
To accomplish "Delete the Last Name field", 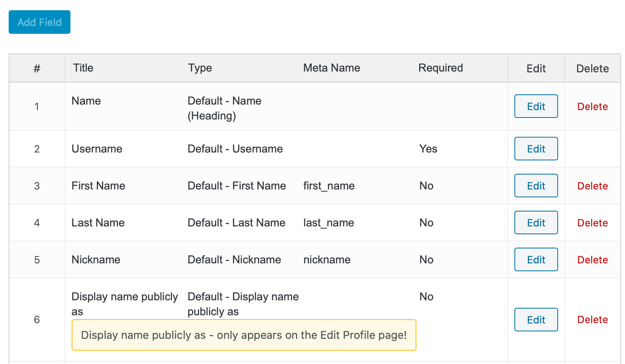I will pos(592,223).
